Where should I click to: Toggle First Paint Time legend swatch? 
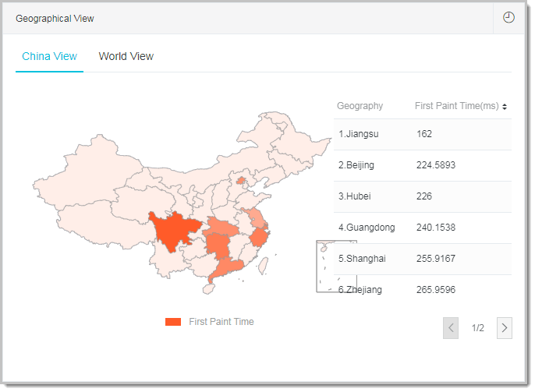[173, 322]
